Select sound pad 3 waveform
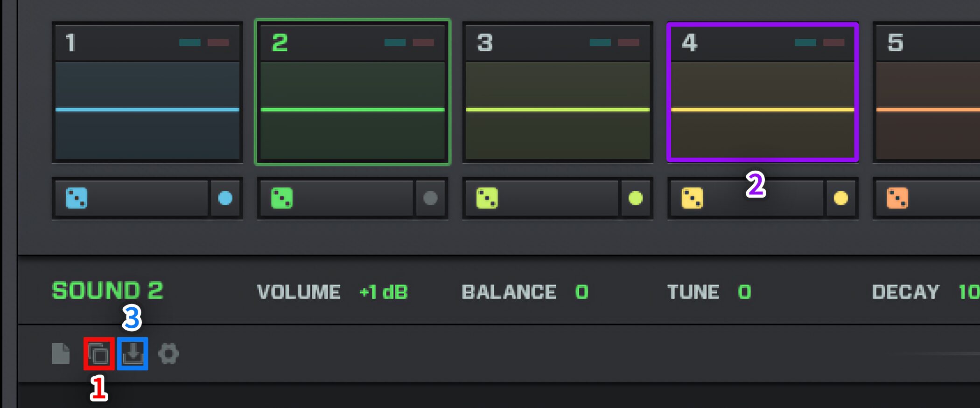The width and height of the screenshot is (980, 408). pyautogui.click(x=558, y=111)
